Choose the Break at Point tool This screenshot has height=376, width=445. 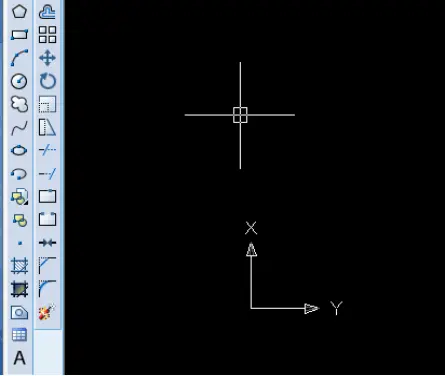point(47,196)
